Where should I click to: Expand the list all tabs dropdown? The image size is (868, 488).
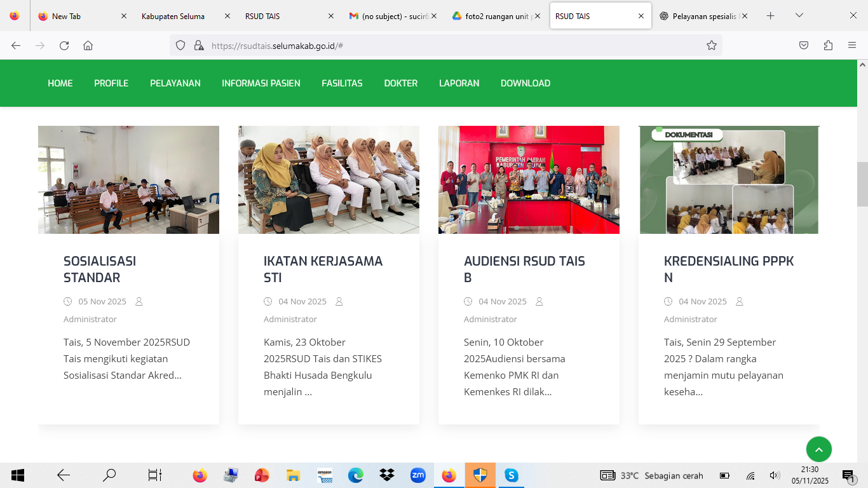pos(799,16)
